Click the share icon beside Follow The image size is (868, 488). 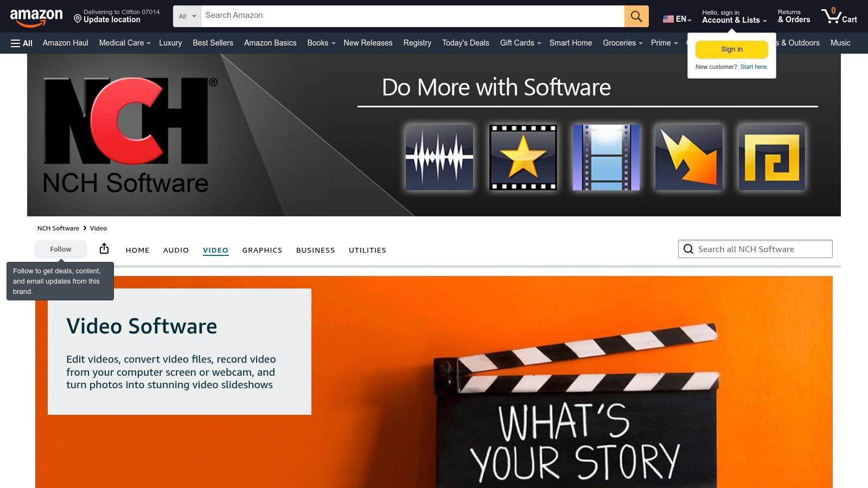tap(104, 249)
